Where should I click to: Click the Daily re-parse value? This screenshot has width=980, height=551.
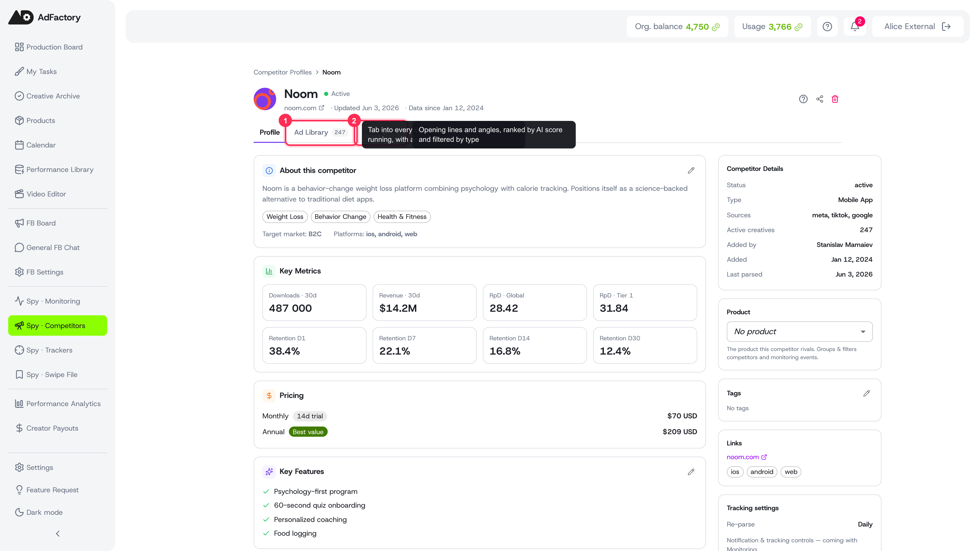tap(865, 524)
